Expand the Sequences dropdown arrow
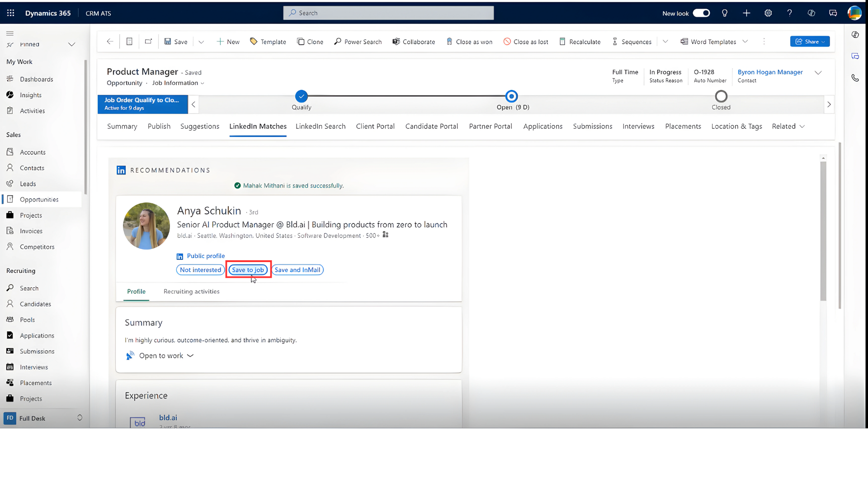The width and height of the screenshot is (868, 488). (665, 42)
